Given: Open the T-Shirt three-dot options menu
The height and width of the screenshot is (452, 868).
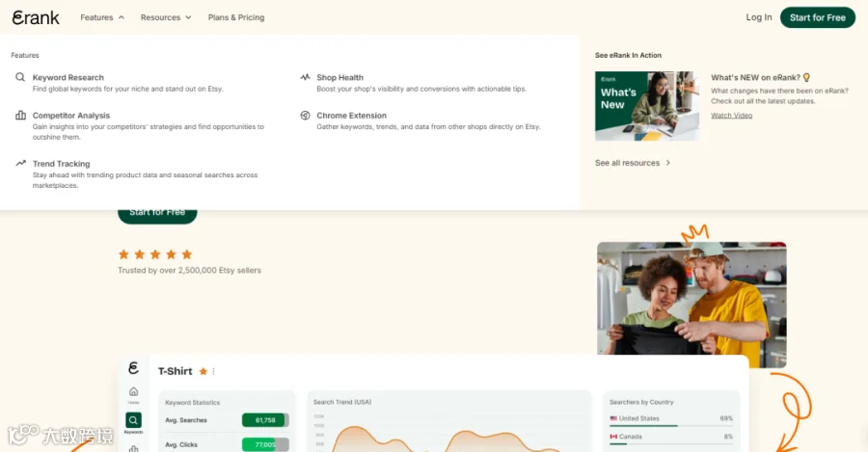Looking at the screenshot, I should tap(214, 371).
